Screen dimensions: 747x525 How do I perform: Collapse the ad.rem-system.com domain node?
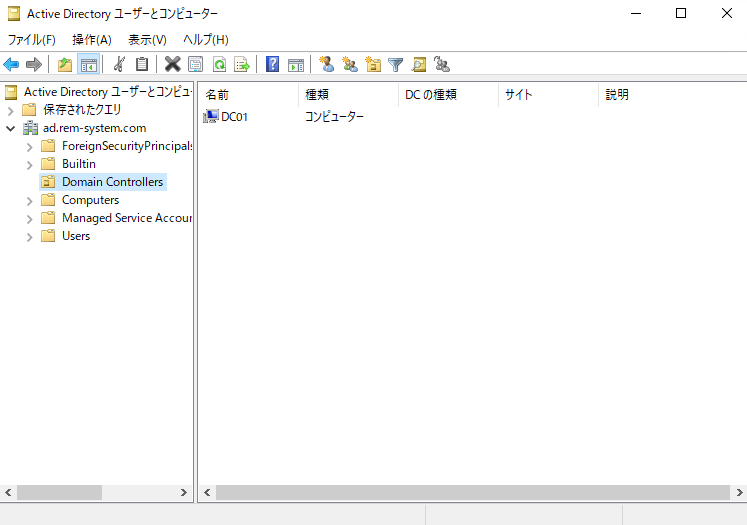11,128
